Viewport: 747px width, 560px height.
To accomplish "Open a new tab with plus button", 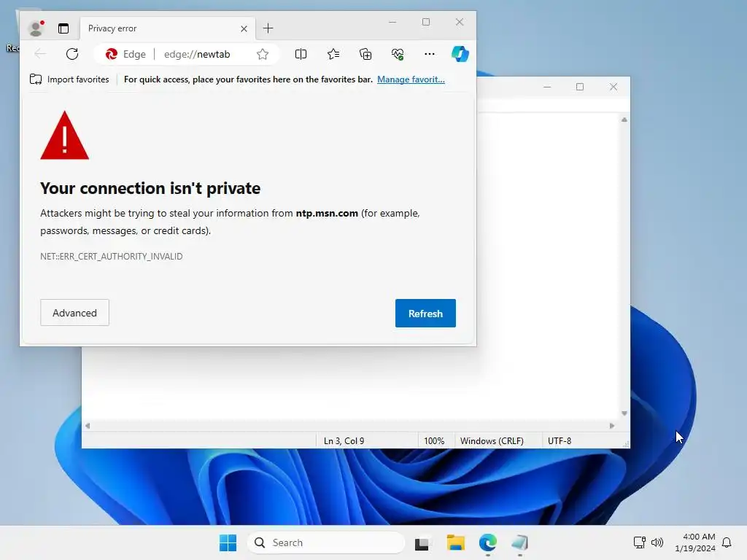I will pos(268,28).
